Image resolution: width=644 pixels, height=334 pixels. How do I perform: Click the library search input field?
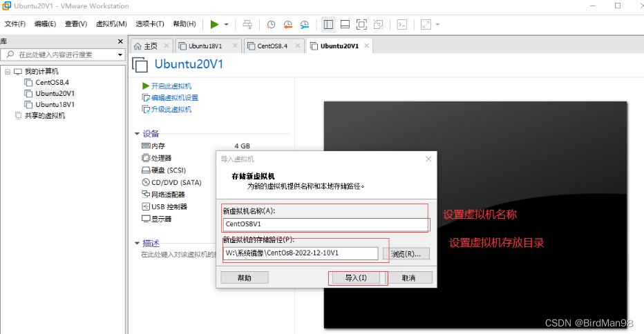click(x=57, y=55)
